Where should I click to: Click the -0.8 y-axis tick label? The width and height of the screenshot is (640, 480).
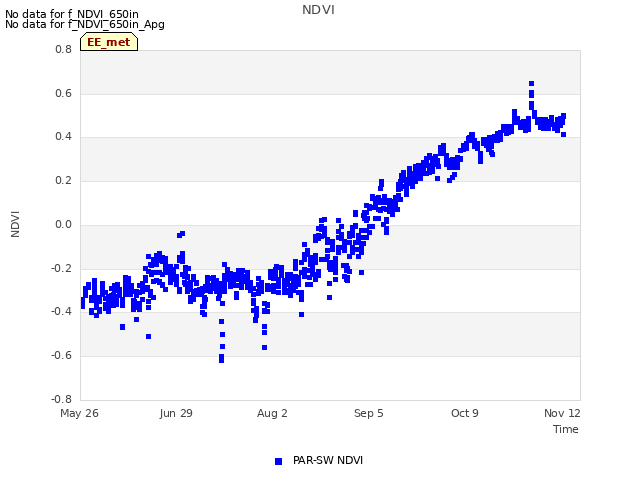click(61, 399)
